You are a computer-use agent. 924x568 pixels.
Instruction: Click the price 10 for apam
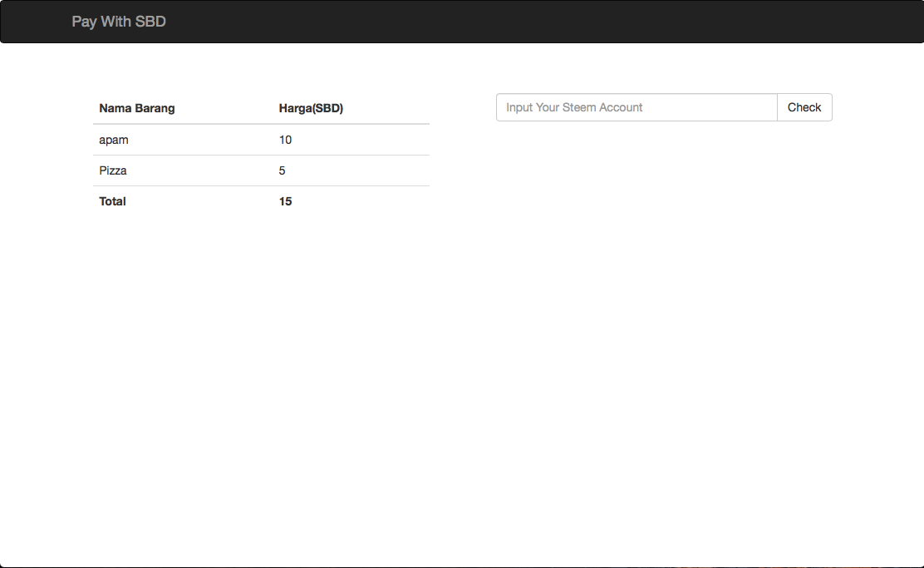[x=285, y=140]
